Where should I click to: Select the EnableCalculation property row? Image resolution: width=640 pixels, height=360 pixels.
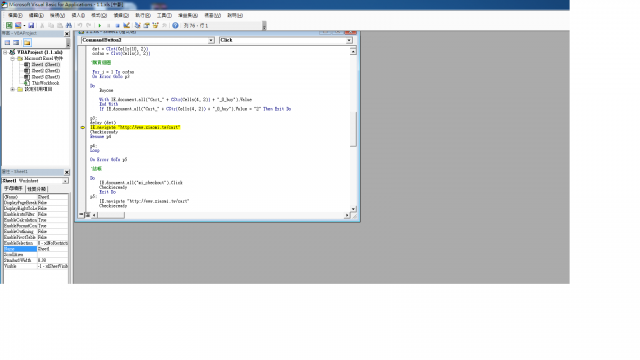pos(36,220)
